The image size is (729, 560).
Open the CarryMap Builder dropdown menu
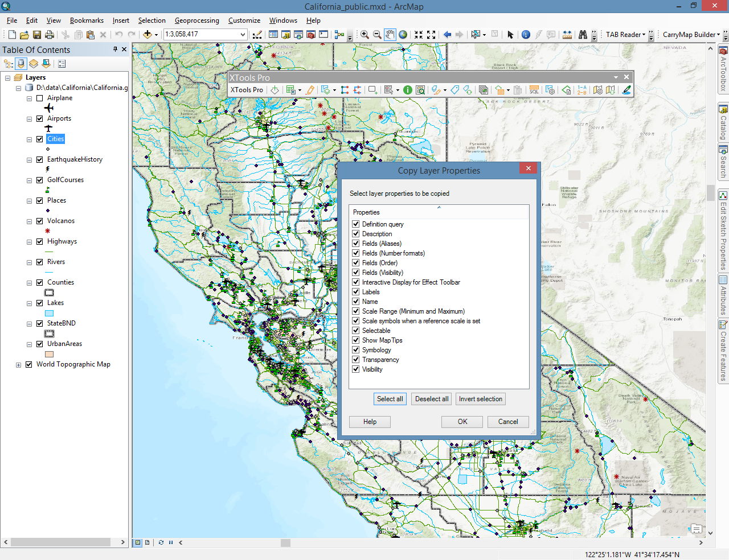[x=691, y=35]
